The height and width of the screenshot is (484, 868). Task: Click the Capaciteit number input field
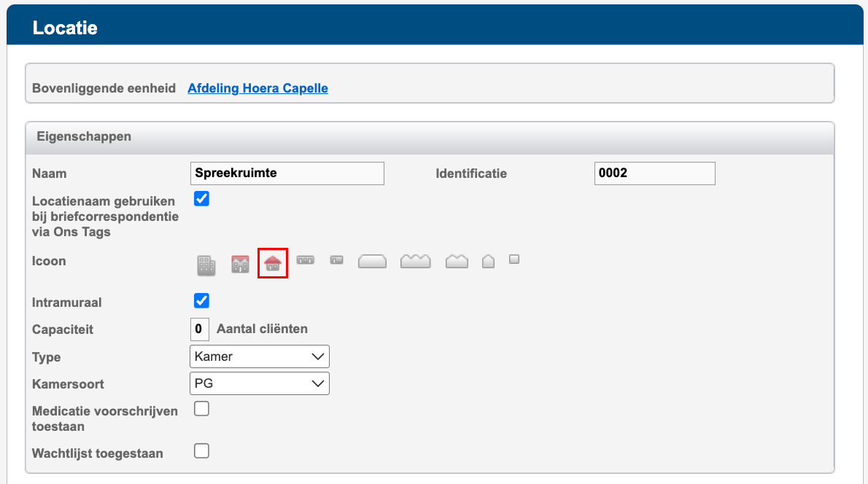tap(199, 329)
